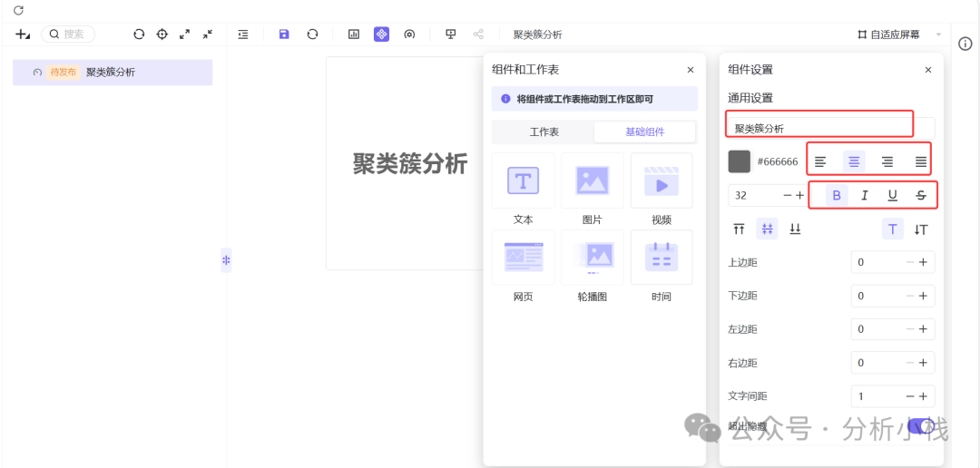980x468 pixels.
Task: Click the collapse all arrows icon
Action: tap(208, 34)
